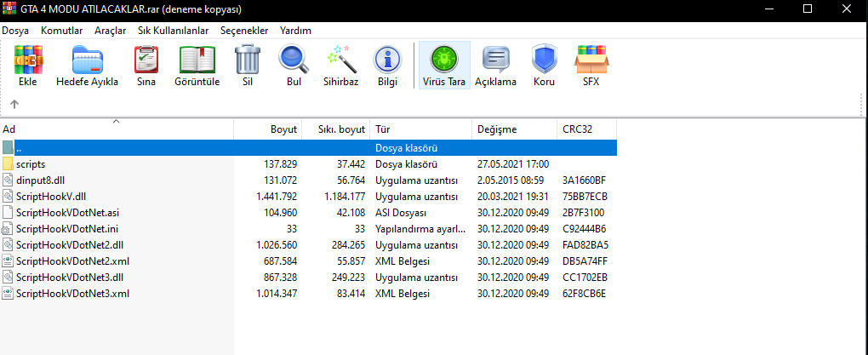868x355 pixels.
Task: Click the WinRAR title bar app icon
Action: click(11, 9)
